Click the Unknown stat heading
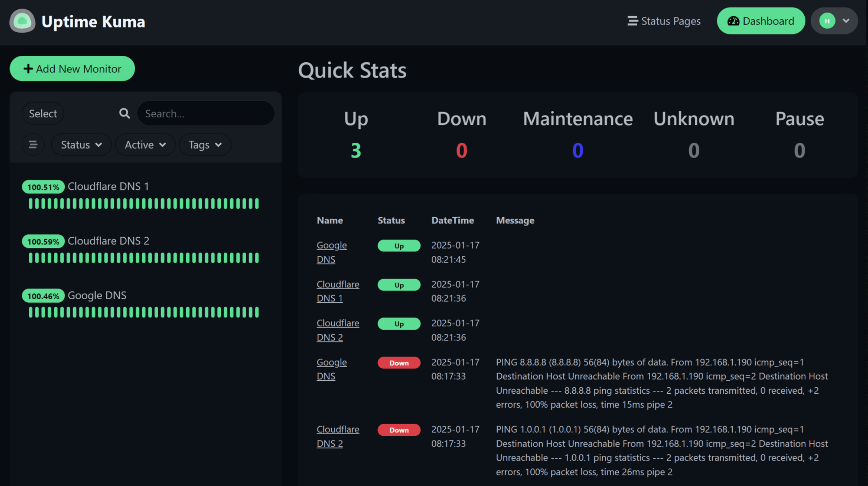 pos(694,119)
